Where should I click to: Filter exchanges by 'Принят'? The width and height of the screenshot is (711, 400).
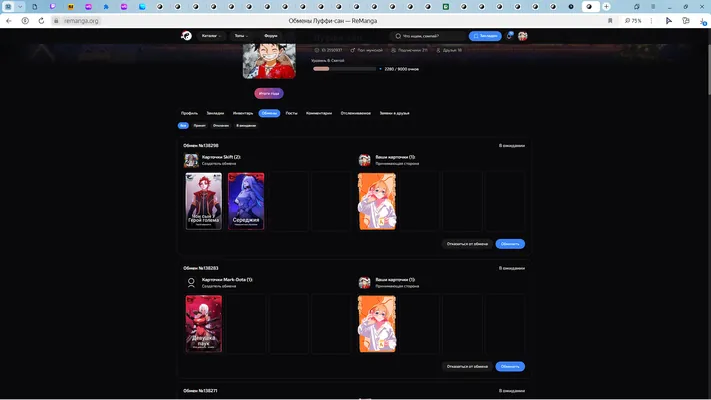click(200, 126)
